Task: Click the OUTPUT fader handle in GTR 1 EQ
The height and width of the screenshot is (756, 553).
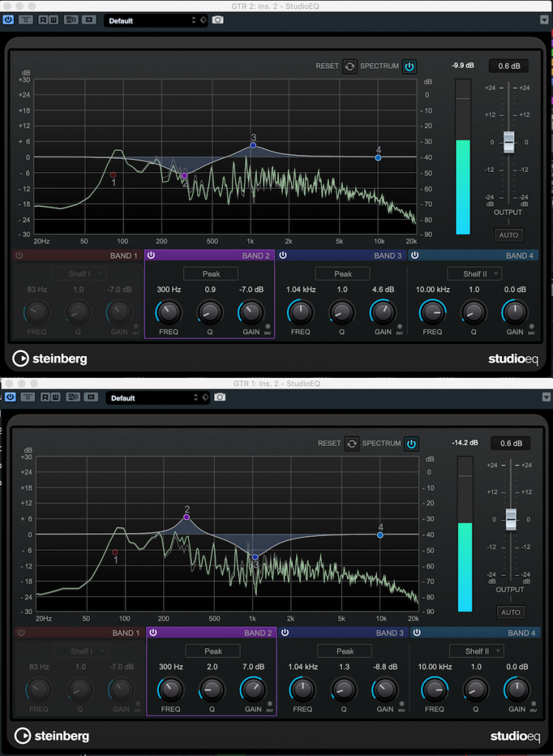Action: (511, 519)
